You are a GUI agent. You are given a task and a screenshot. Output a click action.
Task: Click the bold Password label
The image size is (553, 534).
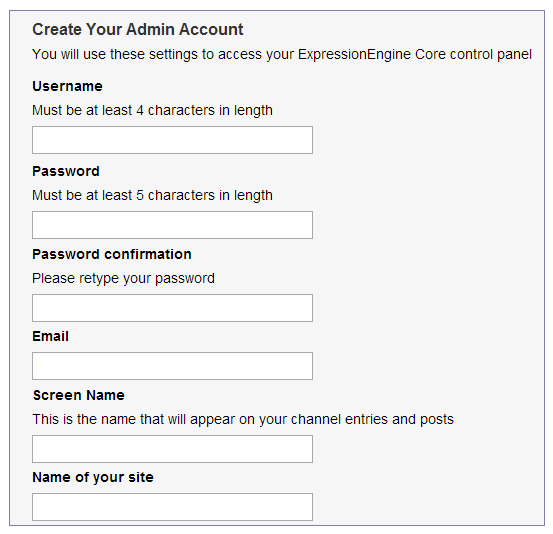click(x=66, y=171)
